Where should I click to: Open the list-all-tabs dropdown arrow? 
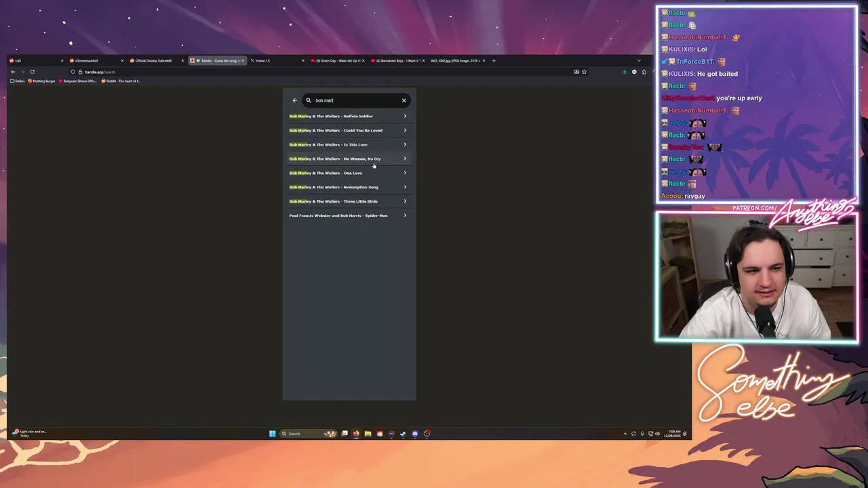point(639,60)
